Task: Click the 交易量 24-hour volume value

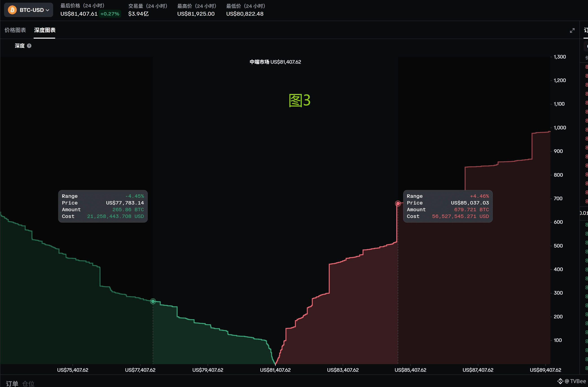Action: pyautogui.click(x=138, y=14)
